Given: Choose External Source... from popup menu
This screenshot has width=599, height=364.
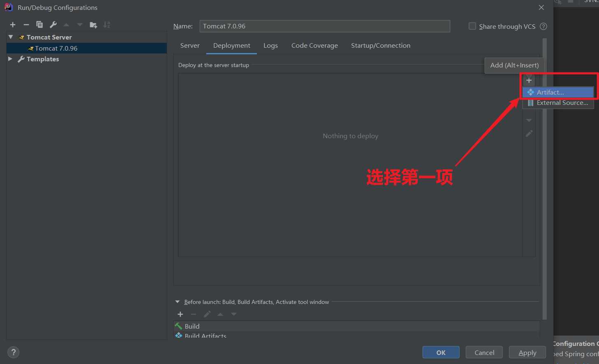Looking at the screenshot, I should 558,103.
